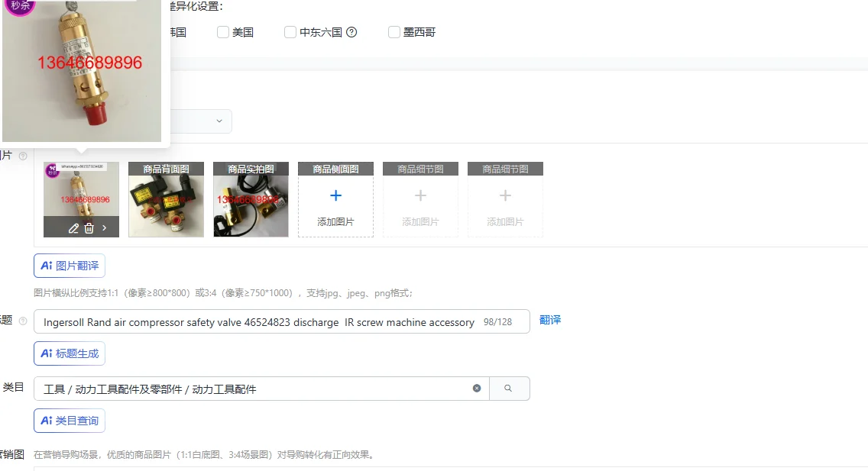Check the 墨西哥 checkbox
Viewport: 868px width, 471px height.
coord(394,32)
